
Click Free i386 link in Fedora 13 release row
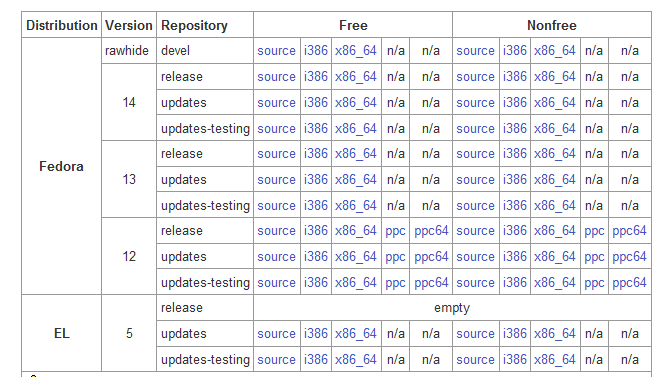[315, 153]
